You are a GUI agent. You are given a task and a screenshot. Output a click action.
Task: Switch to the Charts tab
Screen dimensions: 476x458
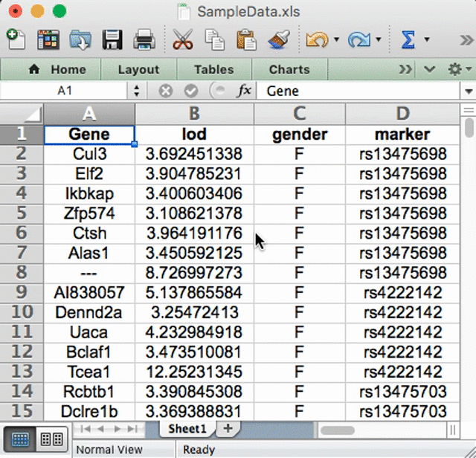pyautogui.click(x=289, y=69)
